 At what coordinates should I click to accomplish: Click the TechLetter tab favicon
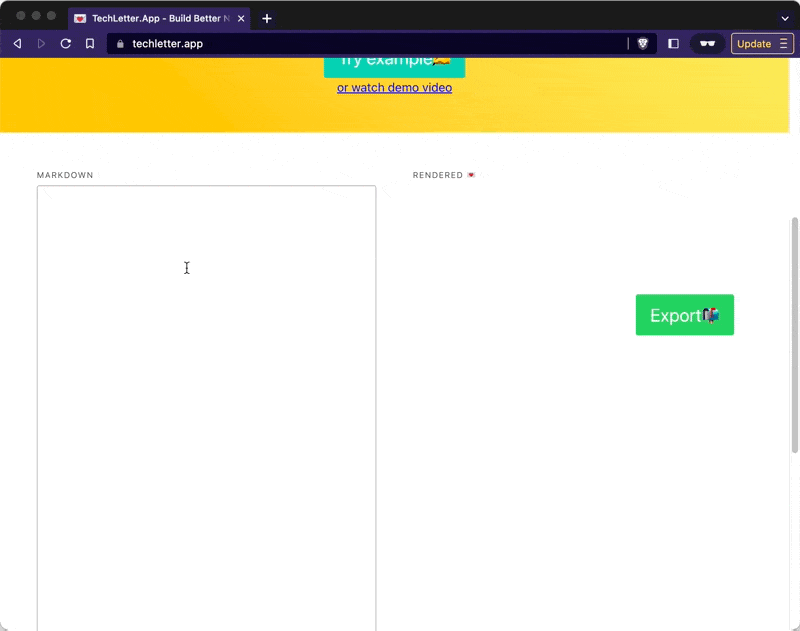click(x=80, y=19)
